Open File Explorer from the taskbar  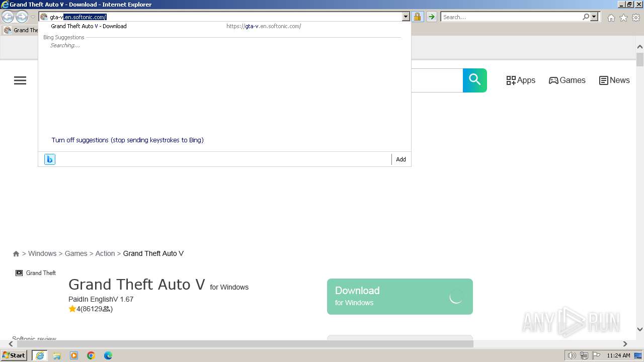[x=57, y=355]
